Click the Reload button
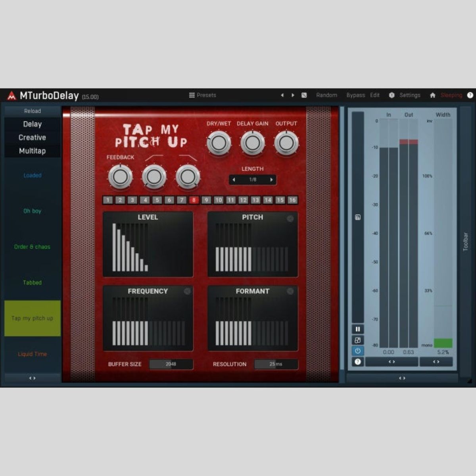 [x=33, y=111]
